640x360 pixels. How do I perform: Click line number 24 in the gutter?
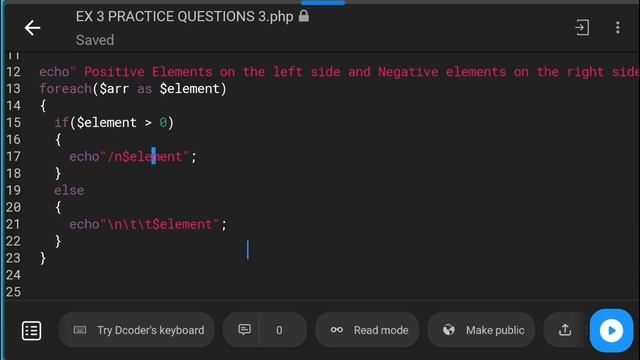point(13,275)
